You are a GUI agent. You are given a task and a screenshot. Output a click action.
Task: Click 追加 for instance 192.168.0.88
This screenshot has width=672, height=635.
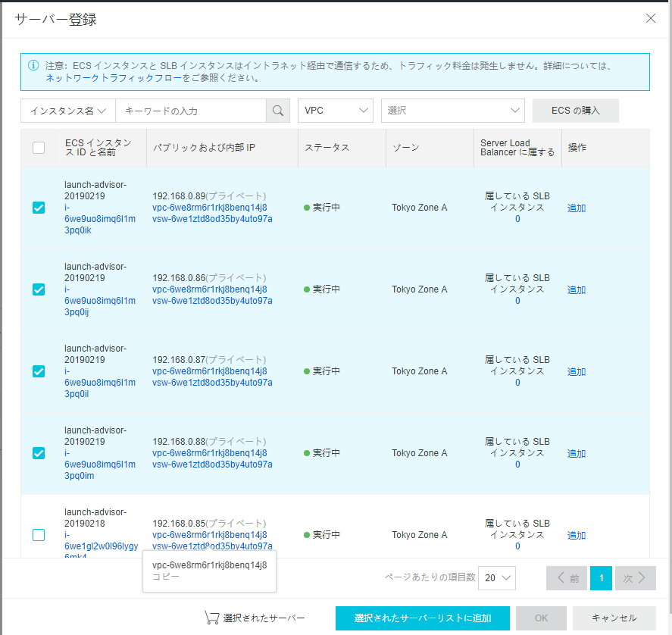coord(577,454)
